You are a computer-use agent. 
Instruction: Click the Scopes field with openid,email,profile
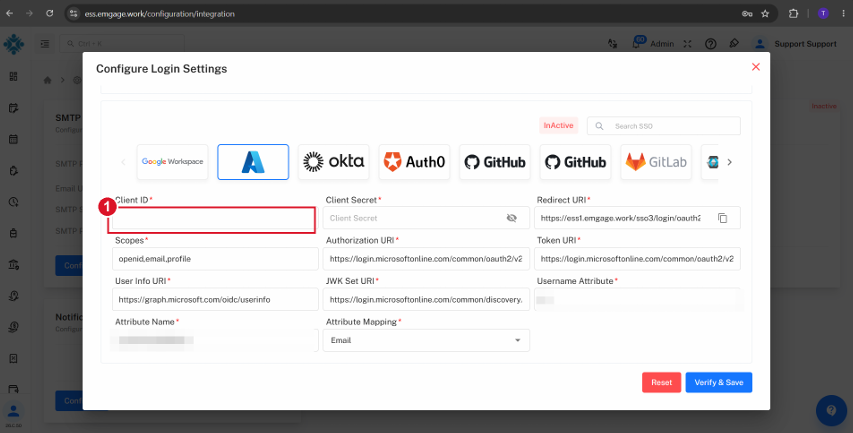click(215, 259)
